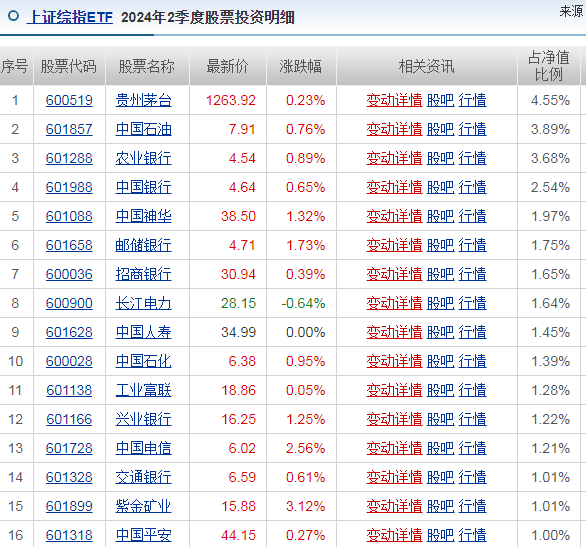The width and height of the screenshot is (586, 547).
Task: Open 行情 for 兴业银行 row
Action: [473, 419]
